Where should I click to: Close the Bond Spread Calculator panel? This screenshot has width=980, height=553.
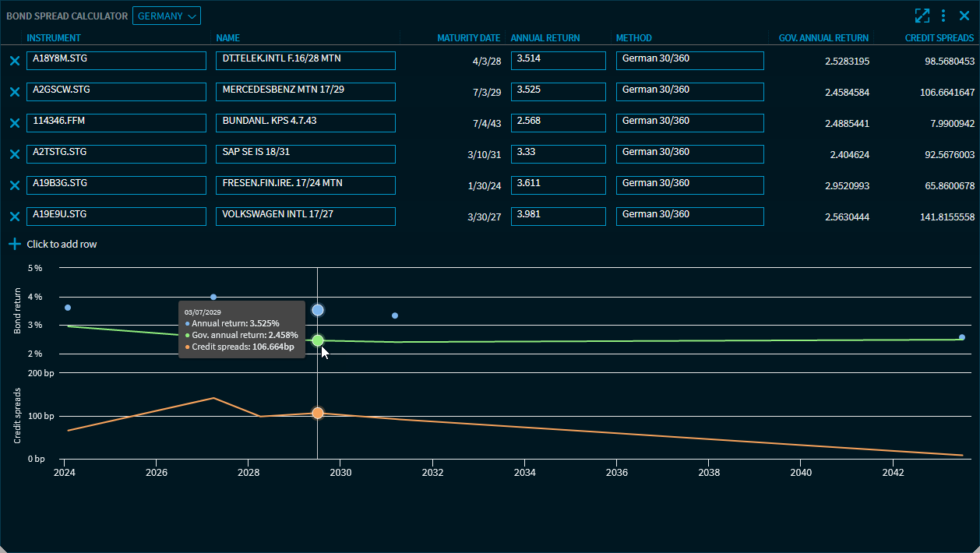point(964,16)
